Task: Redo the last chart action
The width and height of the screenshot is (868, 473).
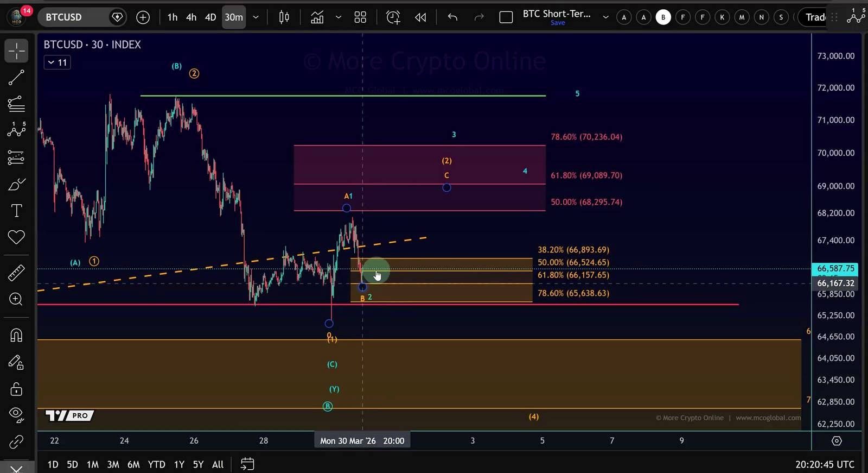Action: click(478, 17)
